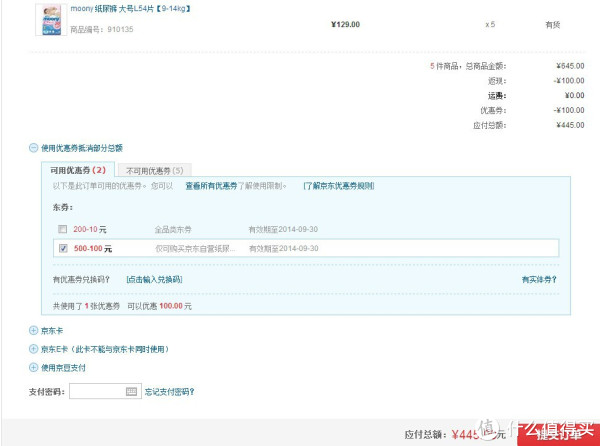Click the red 提交订单 button

(559, 435)
